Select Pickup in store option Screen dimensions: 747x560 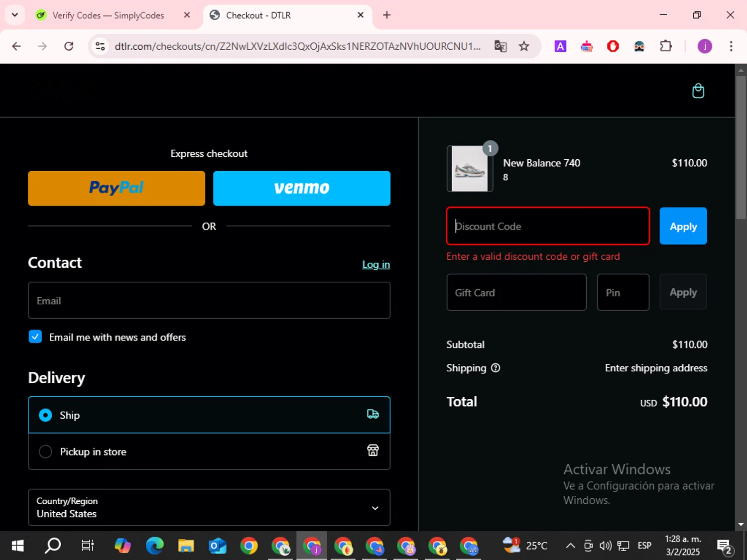pos(209,451)
